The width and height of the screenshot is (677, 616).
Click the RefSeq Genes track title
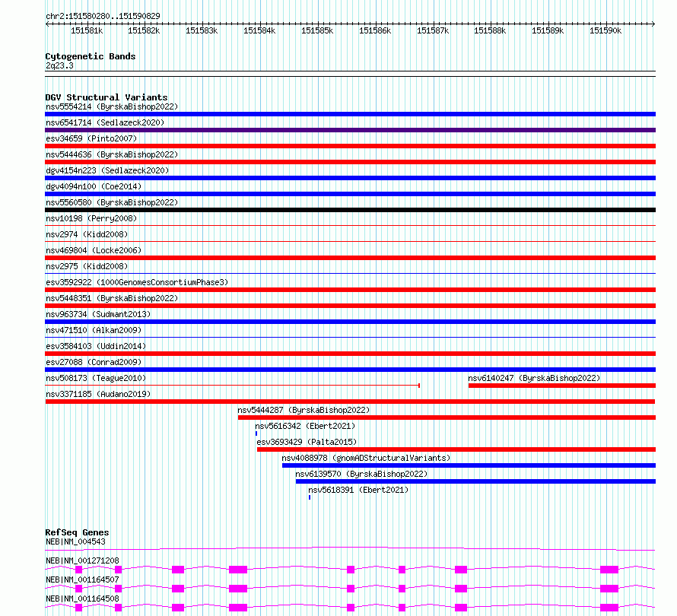click(x=77, y=532)
